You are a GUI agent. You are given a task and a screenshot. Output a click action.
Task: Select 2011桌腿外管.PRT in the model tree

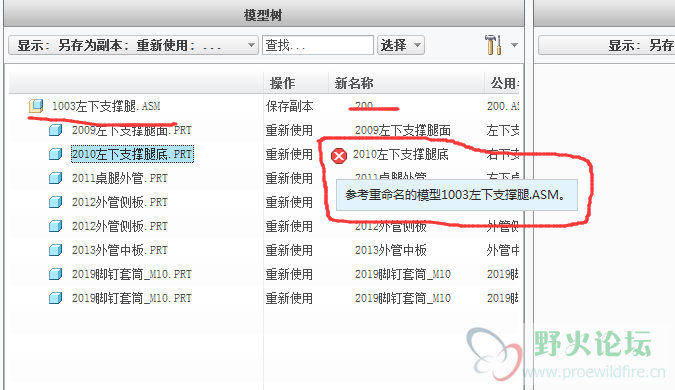(x=120, y=178)
